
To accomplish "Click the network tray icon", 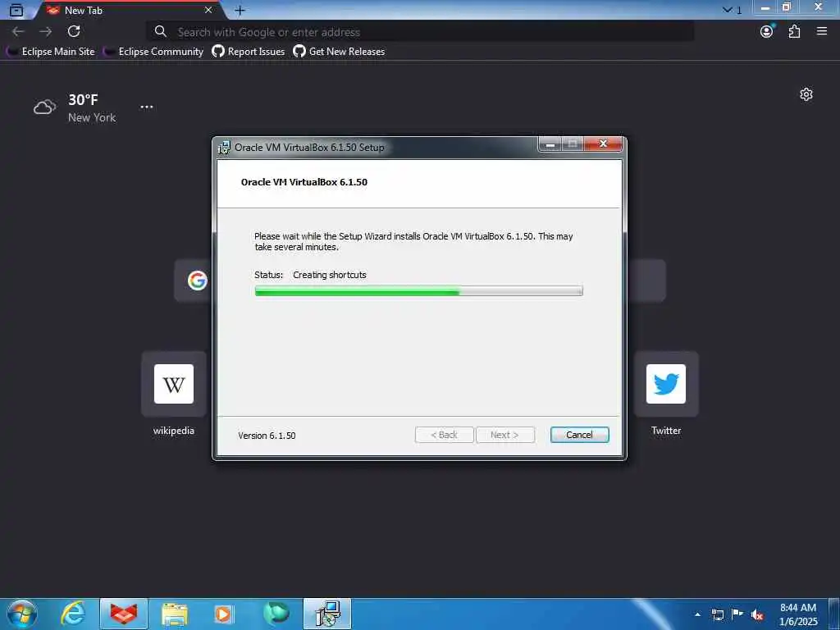I will (717, 614).
